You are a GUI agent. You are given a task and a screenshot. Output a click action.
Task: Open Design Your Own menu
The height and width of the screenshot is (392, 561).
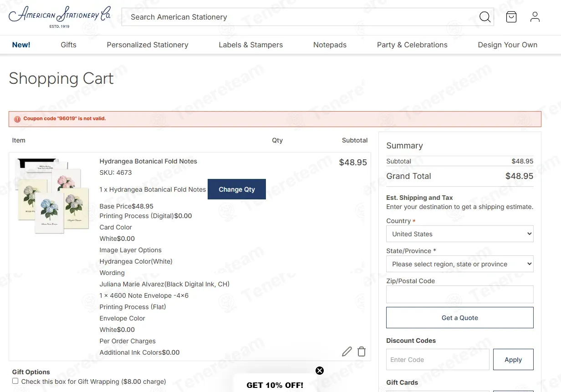coord(508,45)
